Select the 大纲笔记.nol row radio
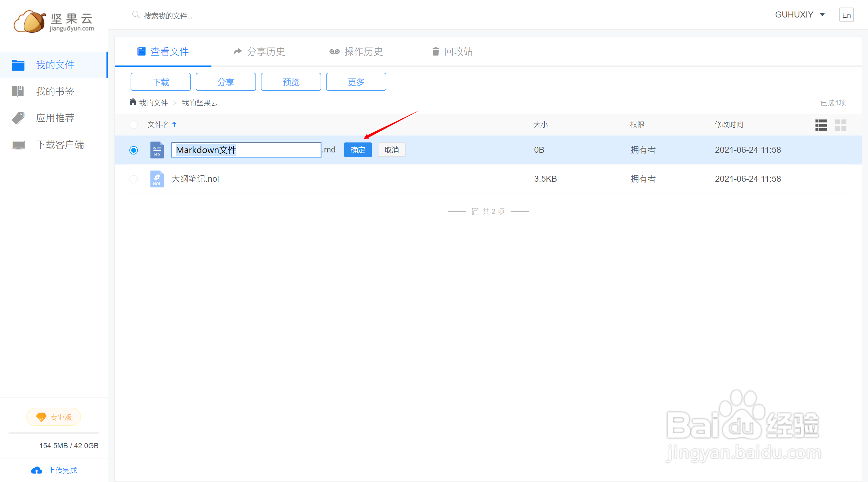The height and width of the screenshot is (482, 868). click(x=133, y=179)
